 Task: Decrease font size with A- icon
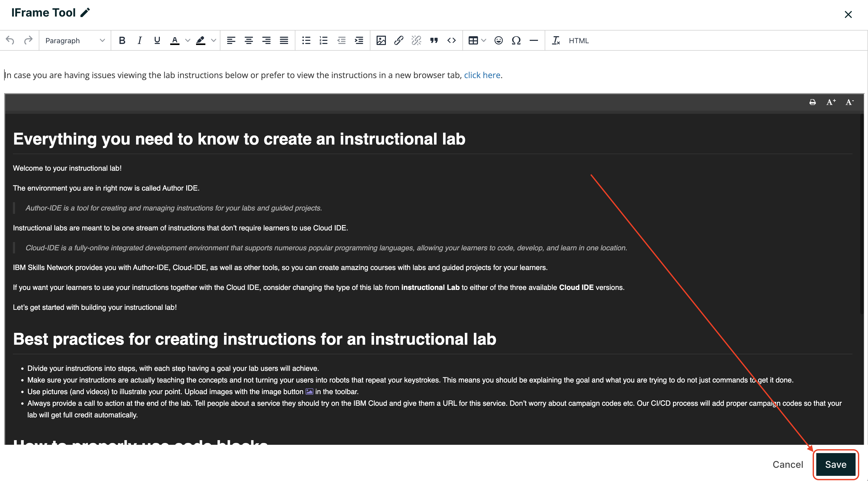tap(849, 102)
